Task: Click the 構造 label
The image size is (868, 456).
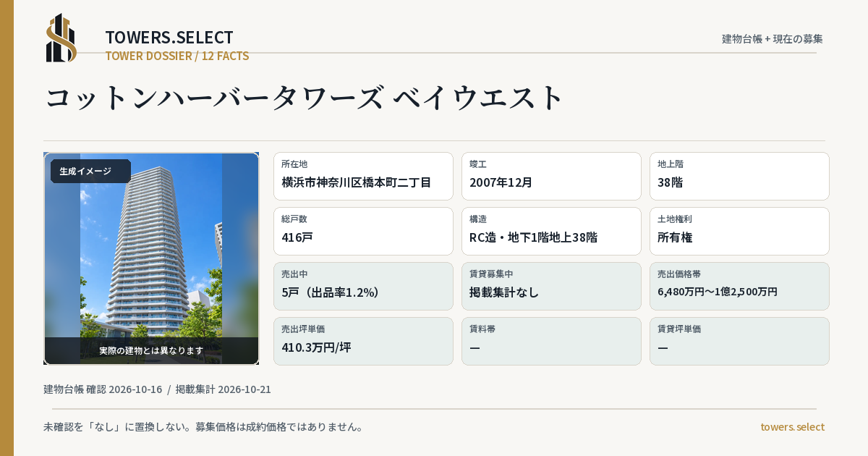Action: click(x=478, y=219)
